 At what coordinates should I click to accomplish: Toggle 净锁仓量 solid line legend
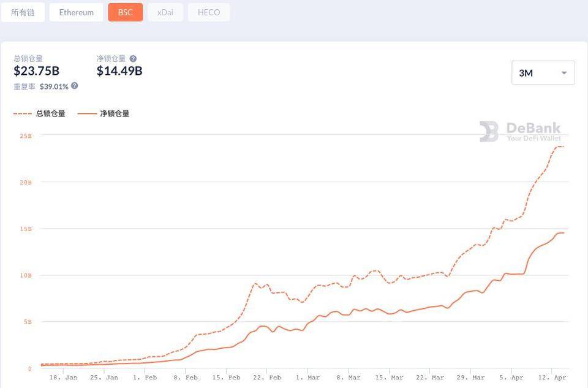pyautogui.click(x=104, y=113)
